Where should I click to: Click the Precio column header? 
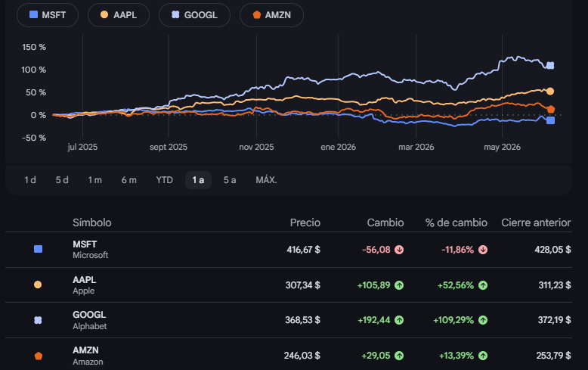point(305,222)
